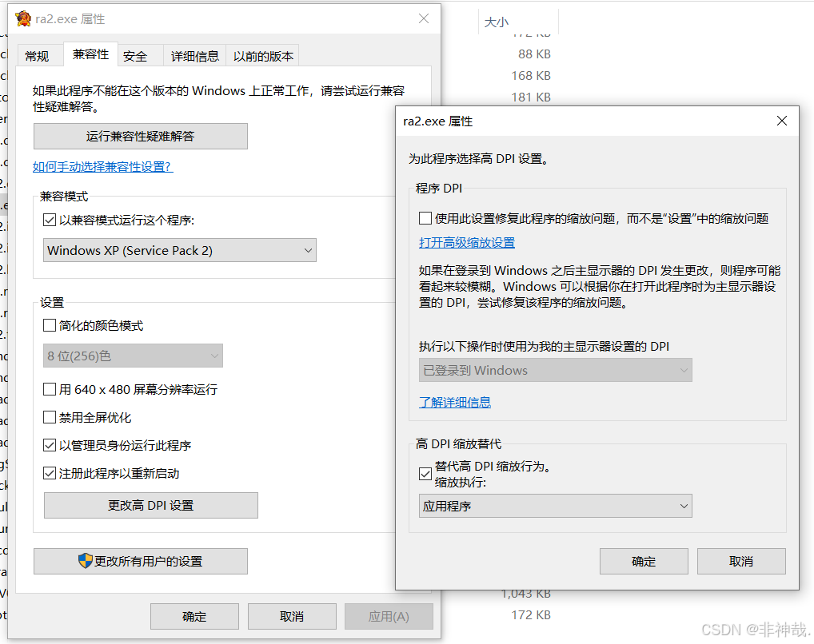Select the 168 KB file size entry

pos(531,76)
